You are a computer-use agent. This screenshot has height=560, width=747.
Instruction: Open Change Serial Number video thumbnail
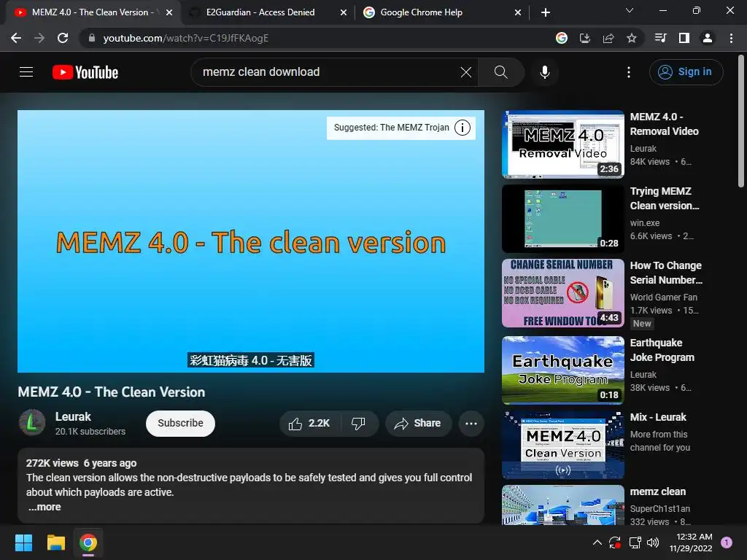tap(563, 293)
